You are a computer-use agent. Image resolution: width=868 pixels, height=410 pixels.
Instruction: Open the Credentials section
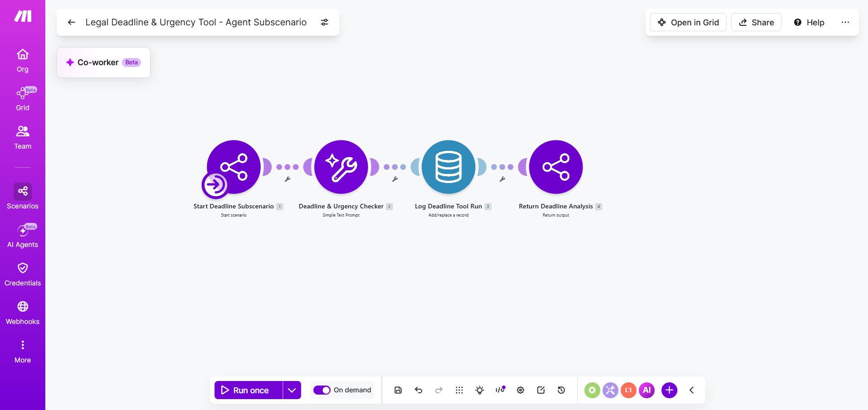[23, 275]
